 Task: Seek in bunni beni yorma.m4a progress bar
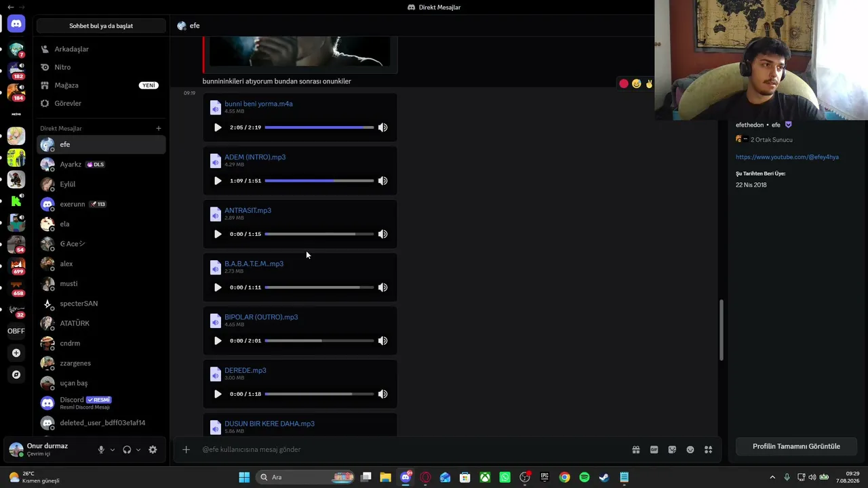[x=319, y=127]
